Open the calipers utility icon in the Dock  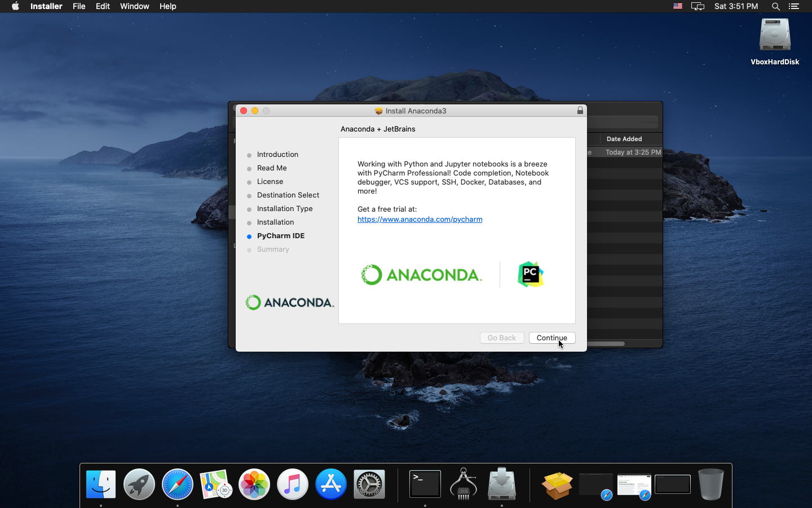pos(464,484)
